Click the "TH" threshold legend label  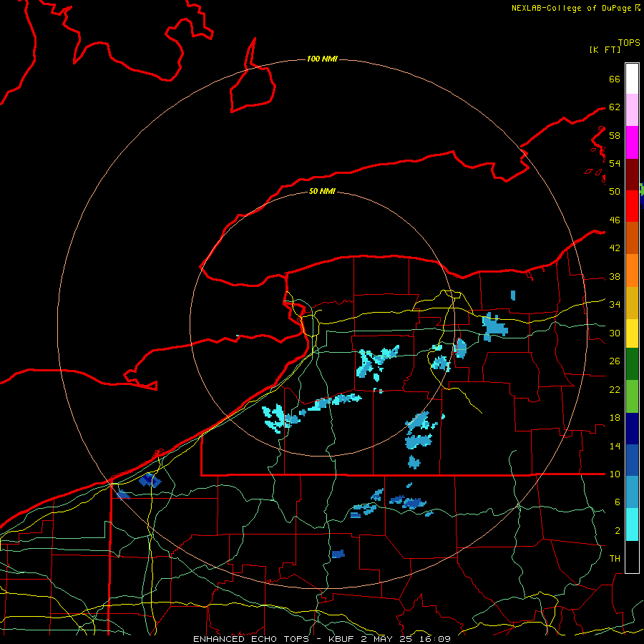(615, 559)
